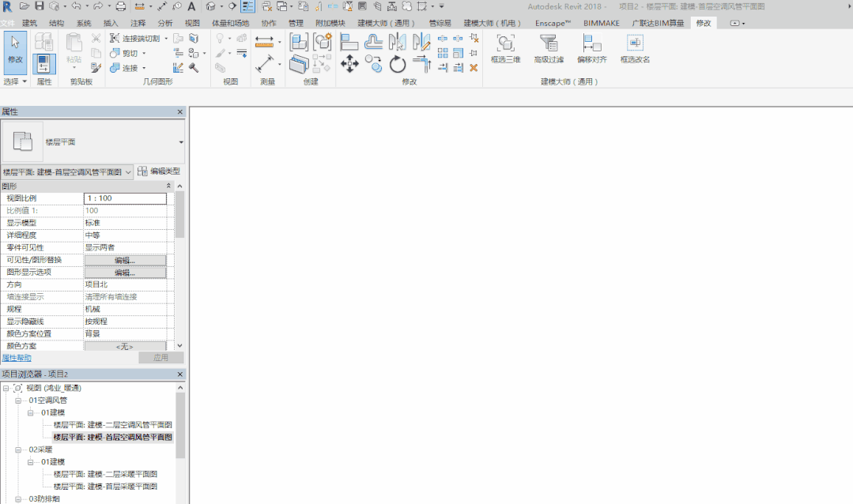Edit 可见性/图形替换 via its 编辑 button
The image size is (853, 504).
[125, 261]
